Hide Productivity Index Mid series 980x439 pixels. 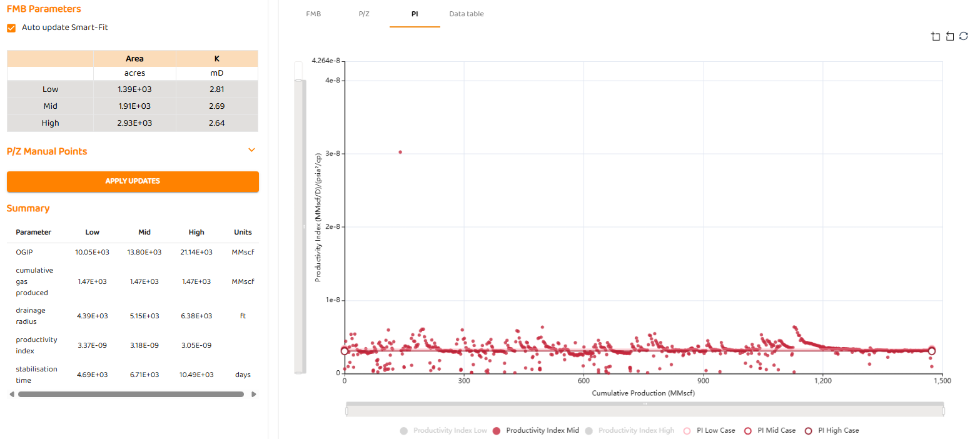click(x=536, y=430)
